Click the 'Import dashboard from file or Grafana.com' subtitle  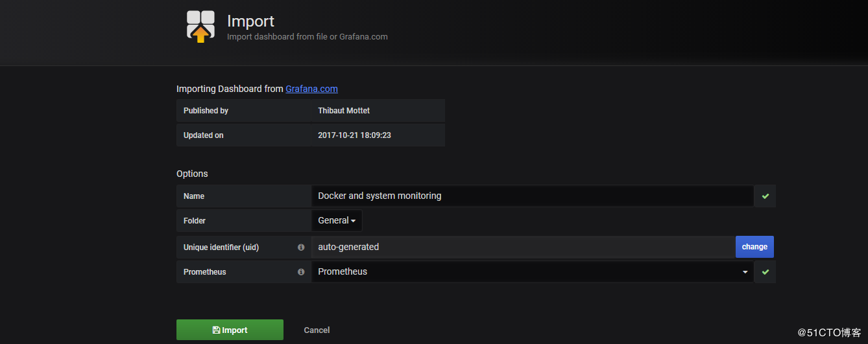(x=307, y=37)
